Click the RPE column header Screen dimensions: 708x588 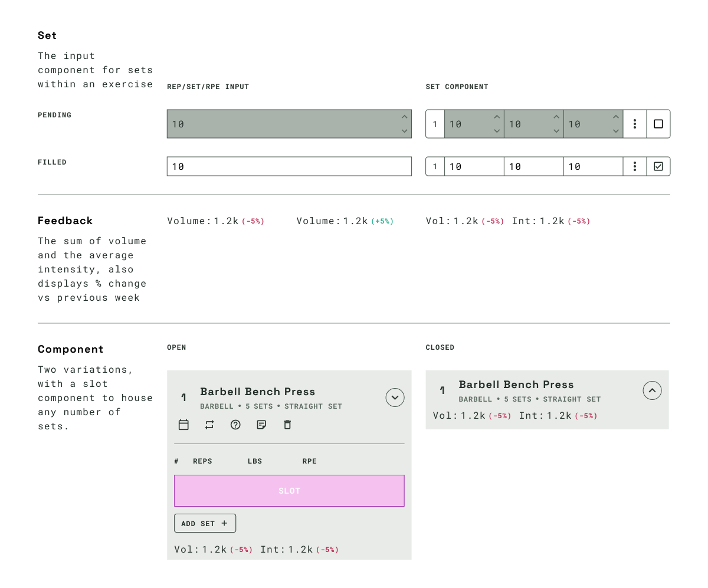tap(310, 461)
